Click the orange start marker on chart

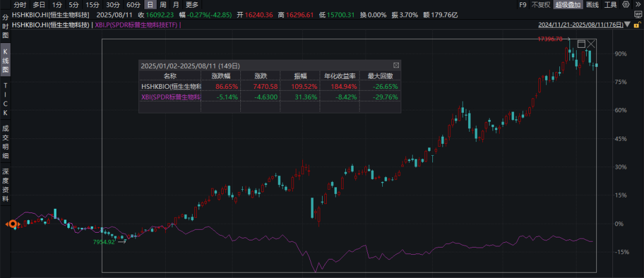(x=13, y=224)
